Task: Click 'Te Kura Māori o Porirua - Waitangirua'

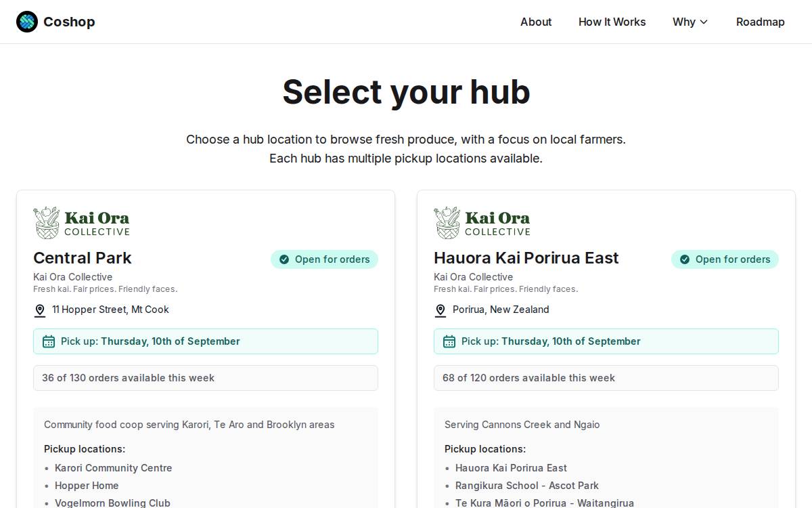Action: click(x=545, y=503)
